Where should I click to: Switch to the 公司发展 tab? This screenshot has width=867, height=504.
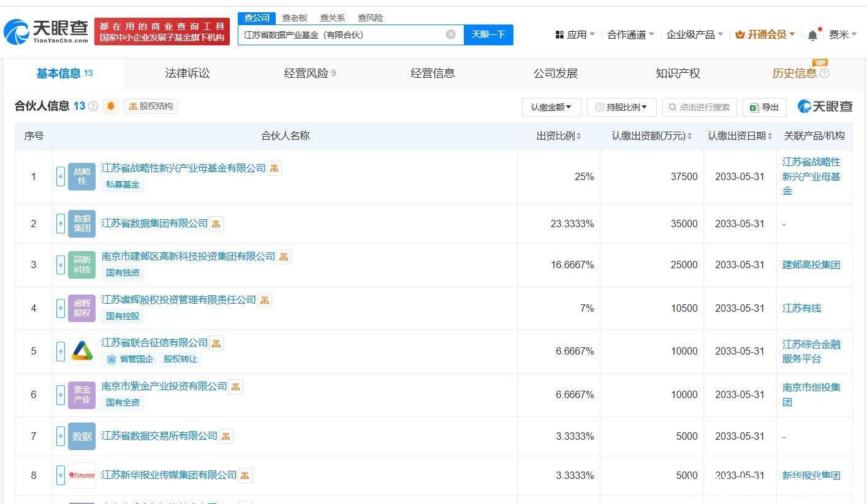[555, 73]
